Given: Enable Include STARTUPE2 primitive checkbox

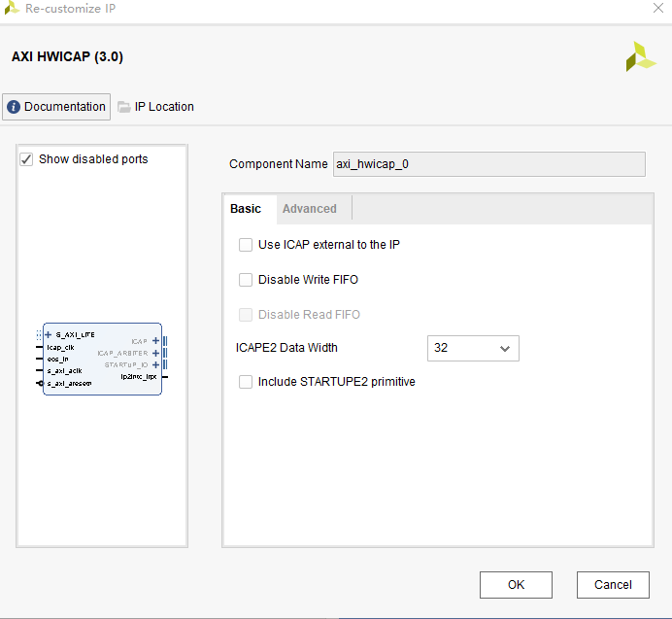Looking at the screenshot, I should point(246,382).
